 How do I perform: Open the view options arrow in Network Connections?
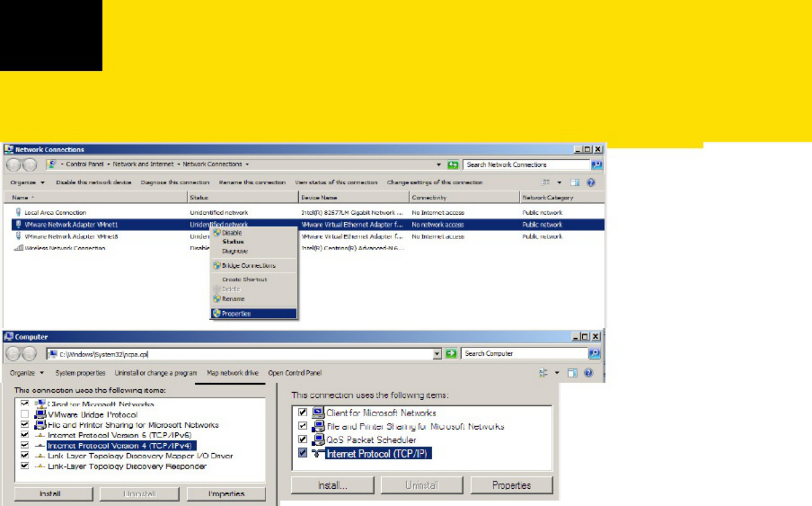[x=559, y=183]
